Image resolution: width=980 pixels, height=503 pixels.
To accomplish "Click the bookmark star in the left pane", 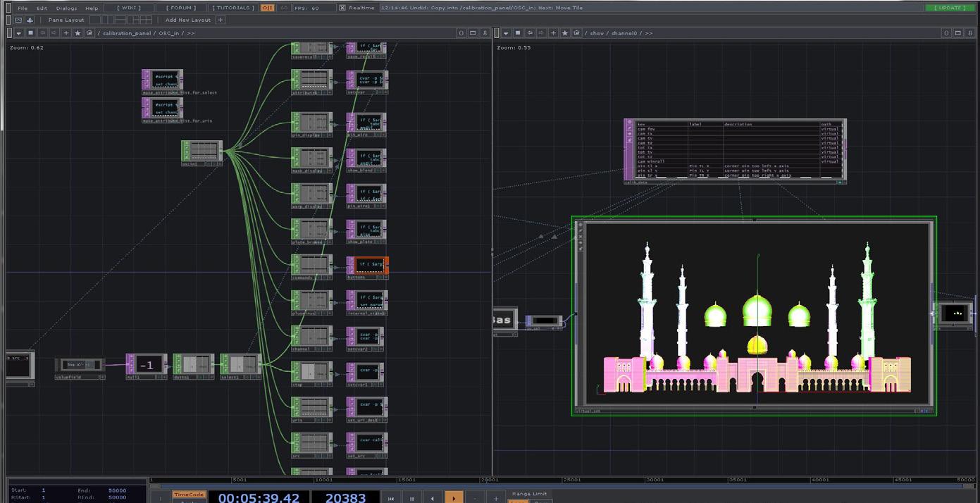I will [78, 33].
